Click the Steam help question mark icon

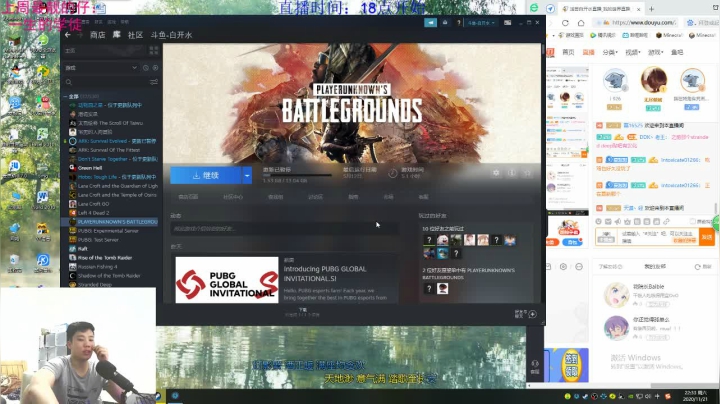click(x=458, y=22)
